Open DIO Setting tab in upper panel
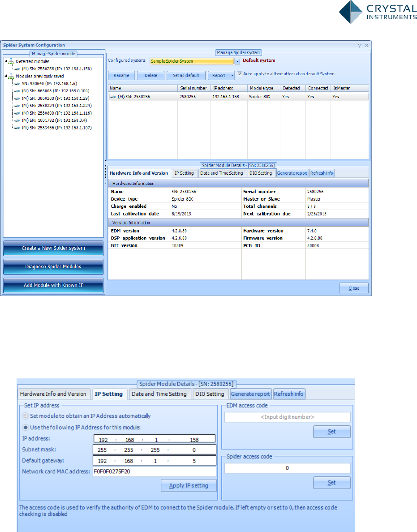The image size is (417, 532). [261, 173]
